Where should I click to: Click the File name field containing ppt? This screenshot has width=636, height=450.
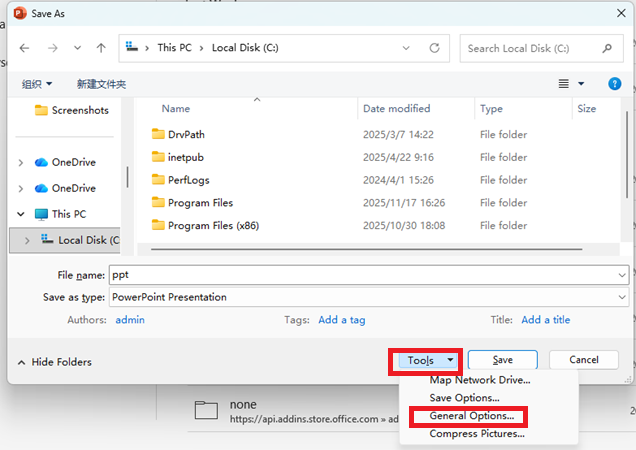[369, 275]
